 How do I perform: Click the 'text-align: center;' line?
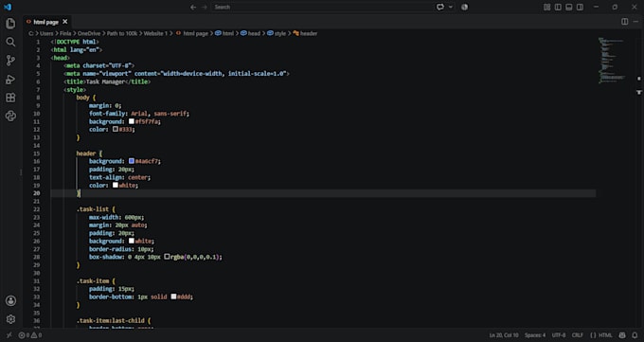tap(119, 177)
